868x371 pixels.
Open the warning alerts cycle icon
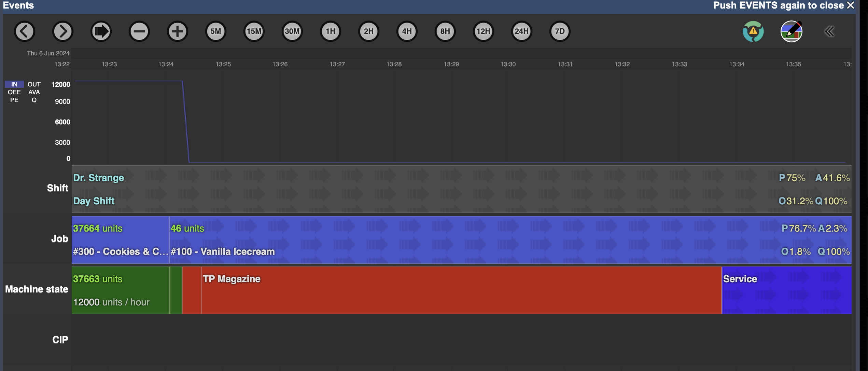coord(753,31)
